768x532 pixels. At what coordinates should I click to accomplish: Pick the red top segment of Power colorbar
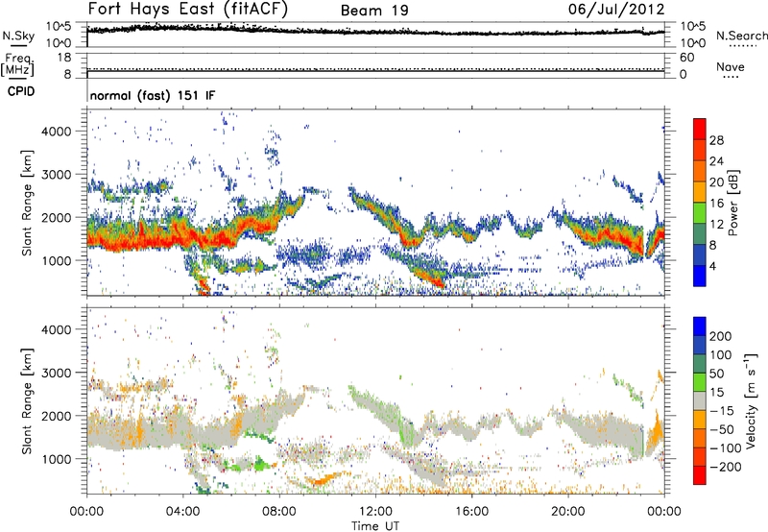(700, 130)
